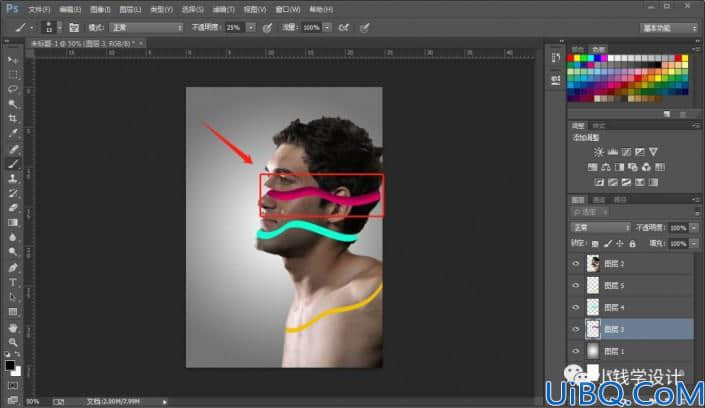The height and width of the screenshot is (408, 705).
Task: Click the foreground color box
Action: point(10,365)
